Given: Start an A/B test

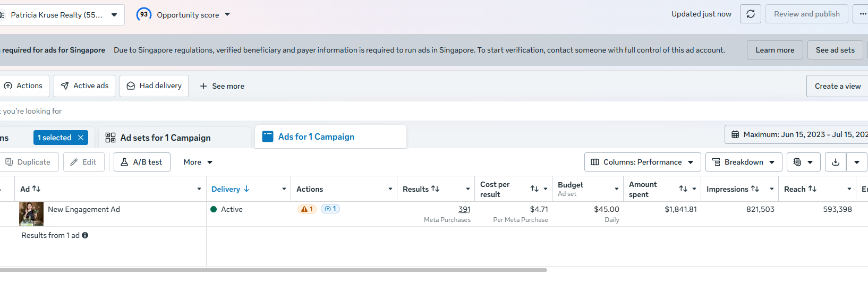Looking at the screenshot, I should (x=142, y=162).
